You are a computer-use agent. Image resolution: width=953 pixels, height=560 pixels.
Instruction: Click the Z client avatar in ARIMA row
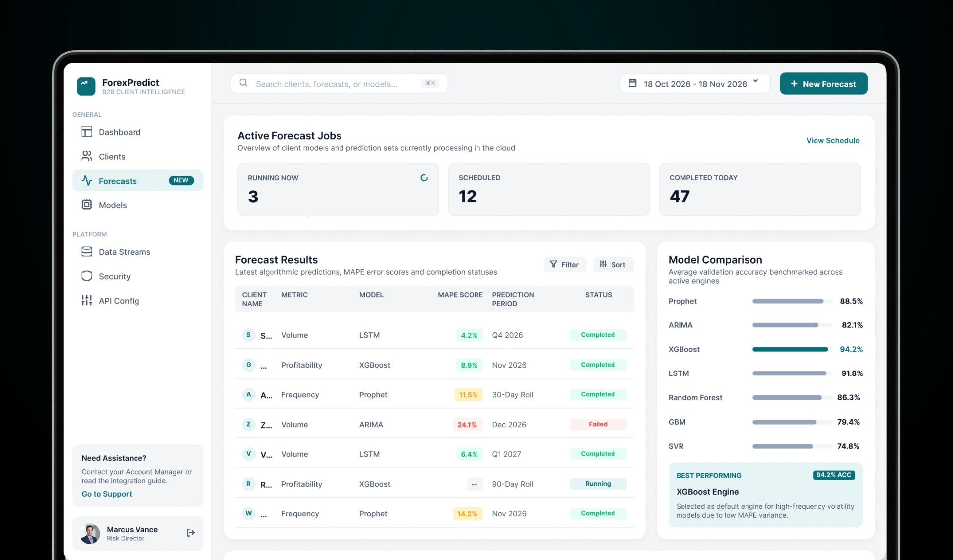click(x=249, y=425)
